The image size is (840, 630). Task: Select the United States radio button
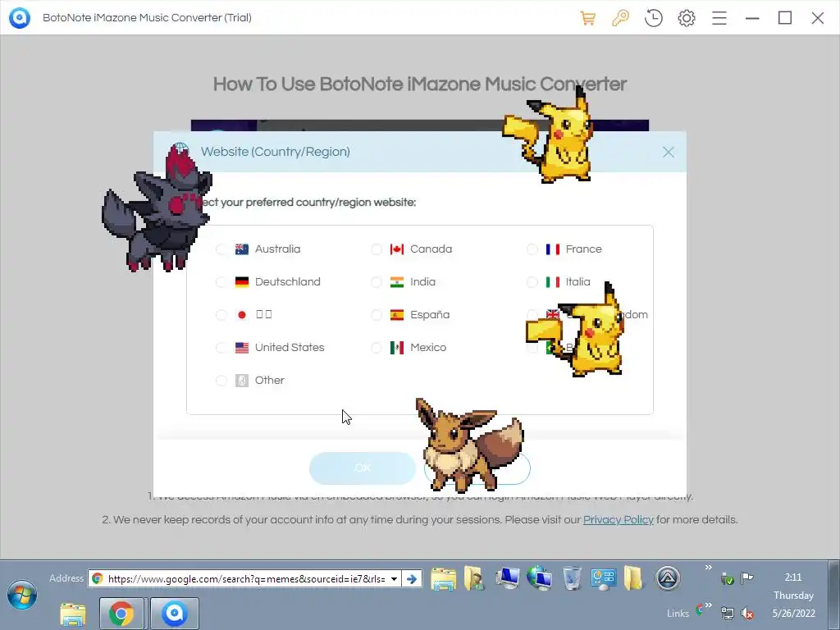221,348
